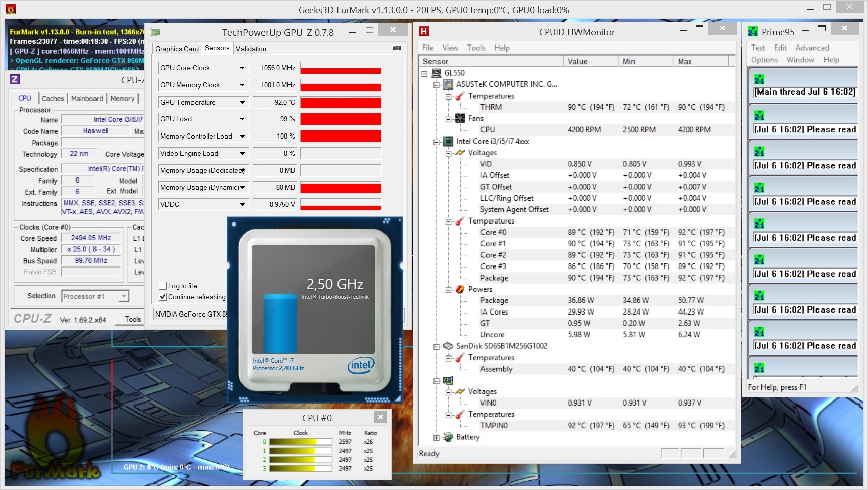Click the GPU Core Clock value 1056.0 MHz
Viewport: 868px width, 490px height.
coord(274,68)
